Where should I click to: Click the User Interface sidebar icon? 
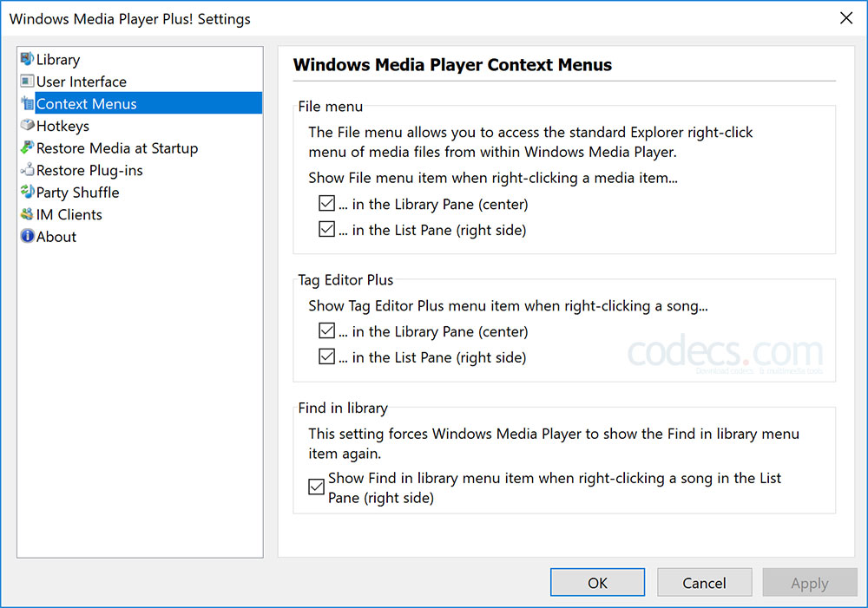pos(27,82)
